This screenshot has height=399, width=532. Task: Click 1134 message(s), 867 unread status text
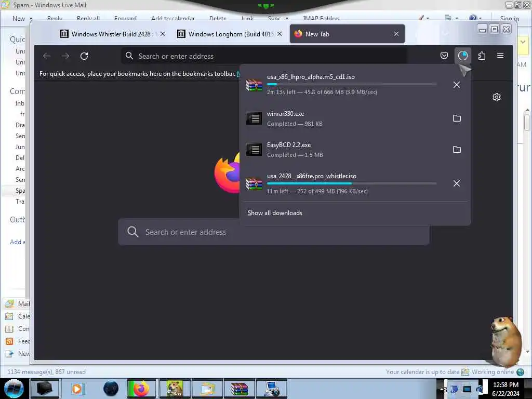pos(46,372)
